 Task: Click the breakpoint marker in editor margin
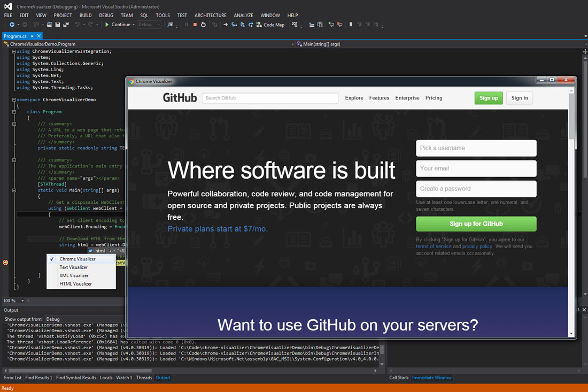pos(6,262)
